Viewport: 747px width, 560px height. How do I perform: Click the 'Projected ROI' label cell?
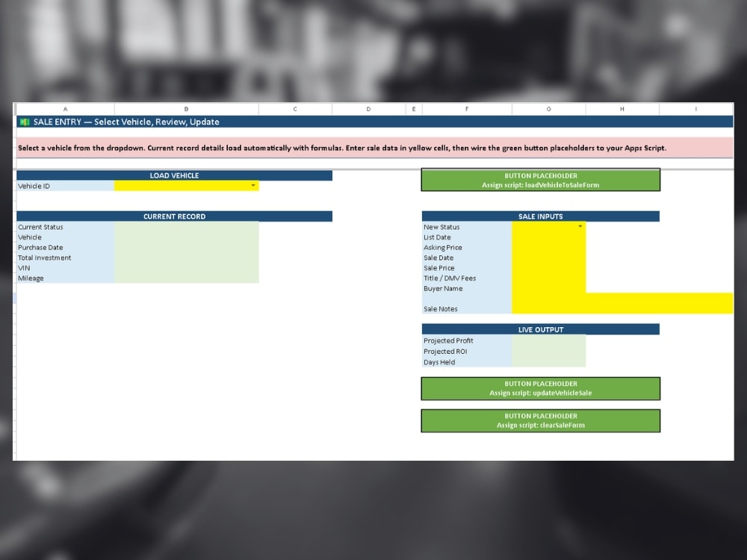pos(467,352)
